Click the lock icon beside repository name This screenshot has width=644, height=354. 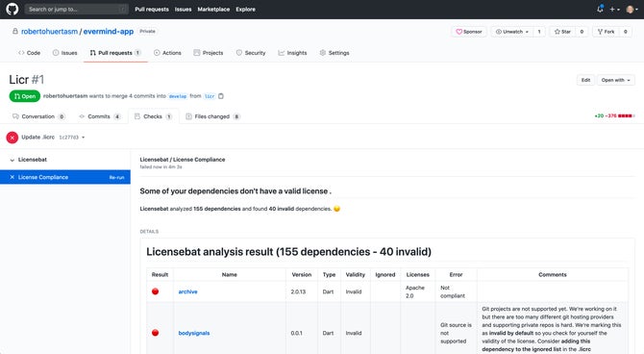15,31
